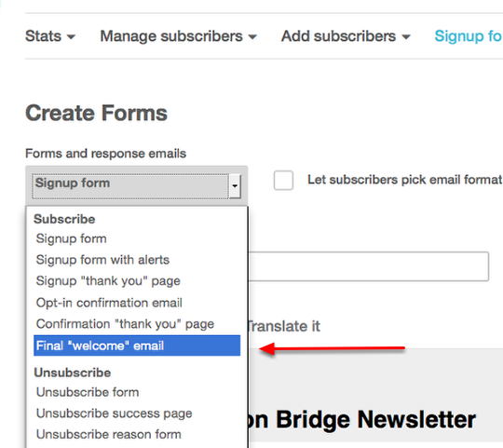Choose Unsubscribe form option

[x=88, y=392]
